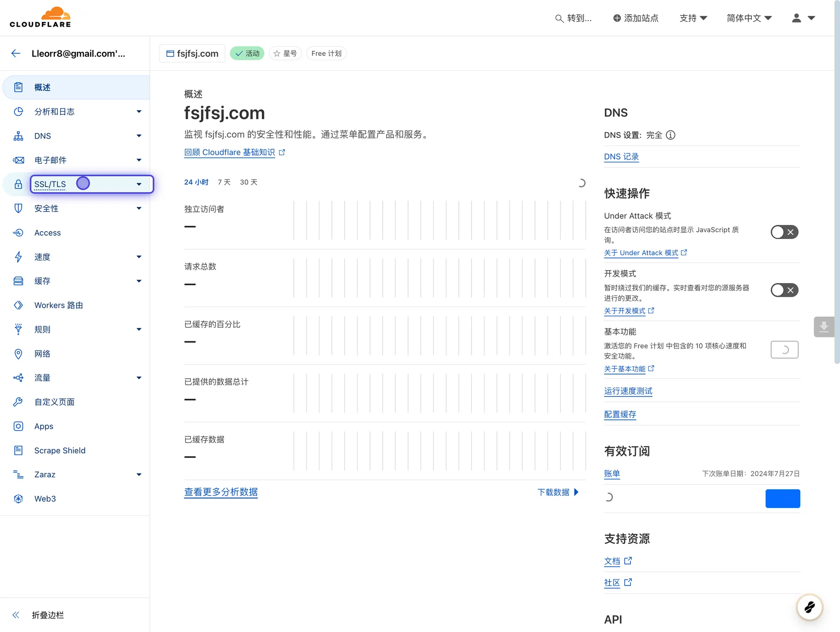Click the 自定义页面 wrench icon
840x632 pixels.
click(18, 402)
